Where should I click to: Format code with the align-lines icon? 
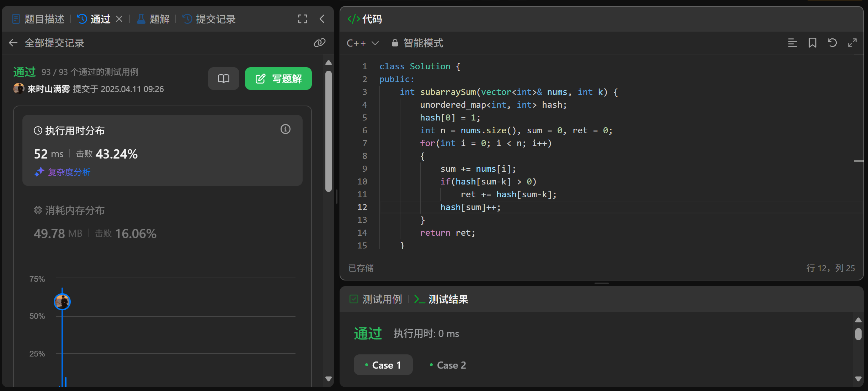click(x=792, y=43)
